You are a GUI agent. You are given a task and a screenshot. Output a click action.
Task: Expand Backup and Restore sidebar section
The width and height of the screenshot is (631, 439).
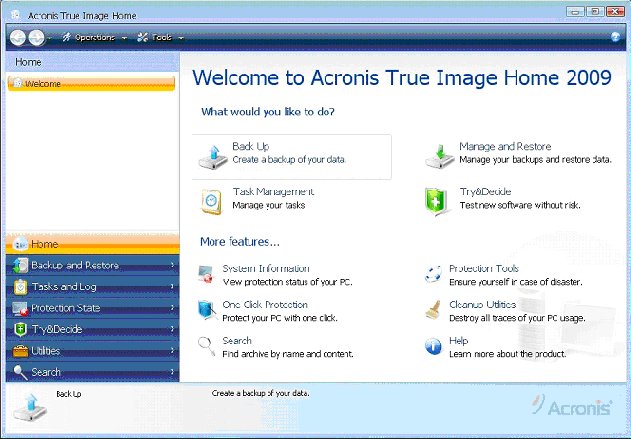[x=90, y=266]
